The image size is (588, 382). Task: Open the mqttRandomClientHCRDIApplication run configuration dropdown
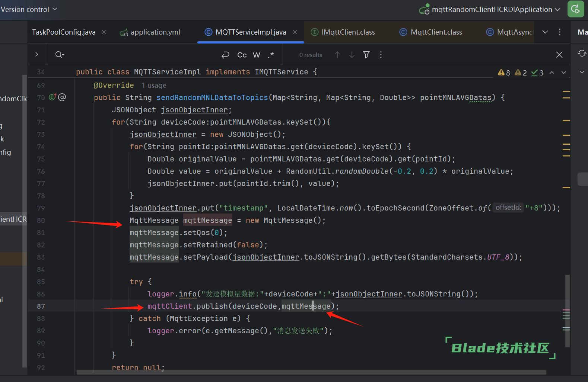click(x=490, y=9)
